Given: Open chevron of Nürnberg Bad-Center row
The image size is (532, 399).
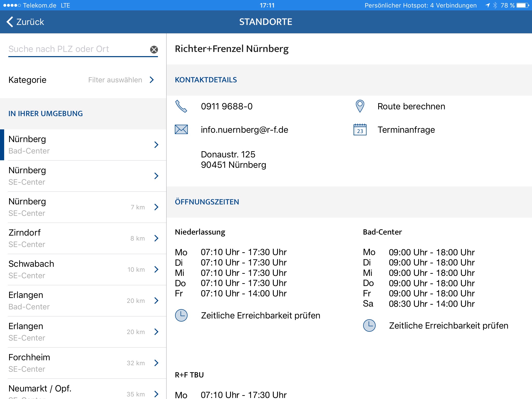Looking at the screenshot, I should pos(156,145).
